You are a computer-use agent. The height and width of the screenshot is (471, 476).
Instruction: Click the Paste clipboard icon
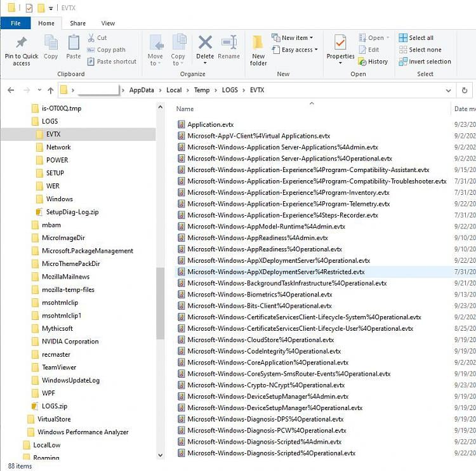(x=74, y=43)
